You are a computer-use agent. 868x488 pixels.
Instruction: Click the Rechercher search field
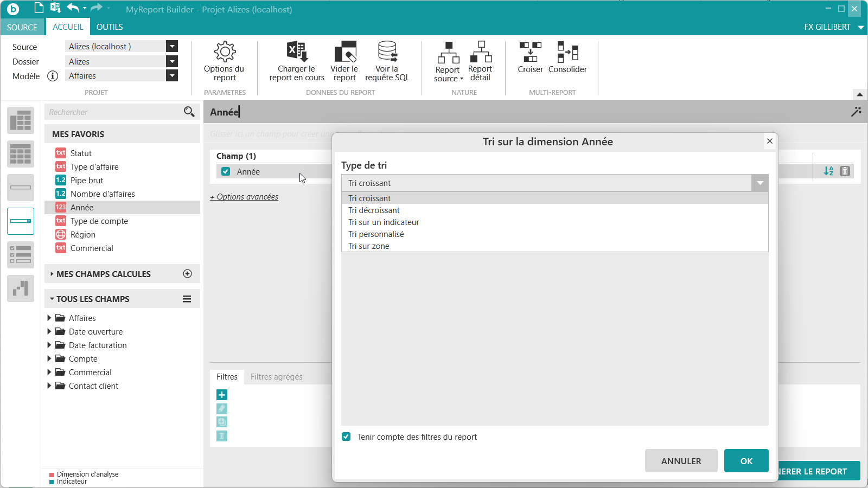[x=114, y=112]
